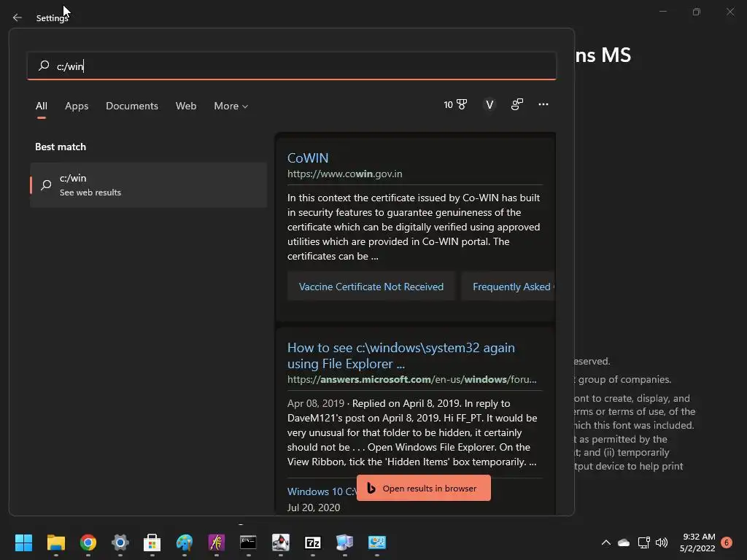Viewport: 747px width, 560px height.
Task: Click Vaccine Certificate Not Received button
Action: 371,287
